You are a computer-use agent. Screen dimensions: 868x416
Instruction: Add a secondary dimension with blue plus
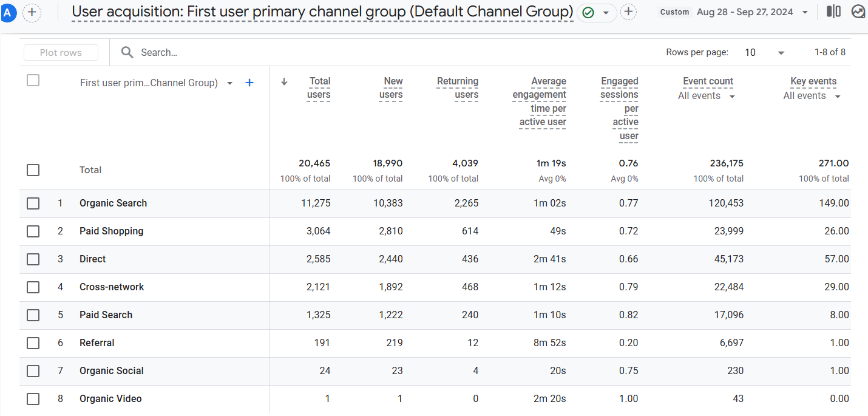pyautogui.click(x=249, y=83)
